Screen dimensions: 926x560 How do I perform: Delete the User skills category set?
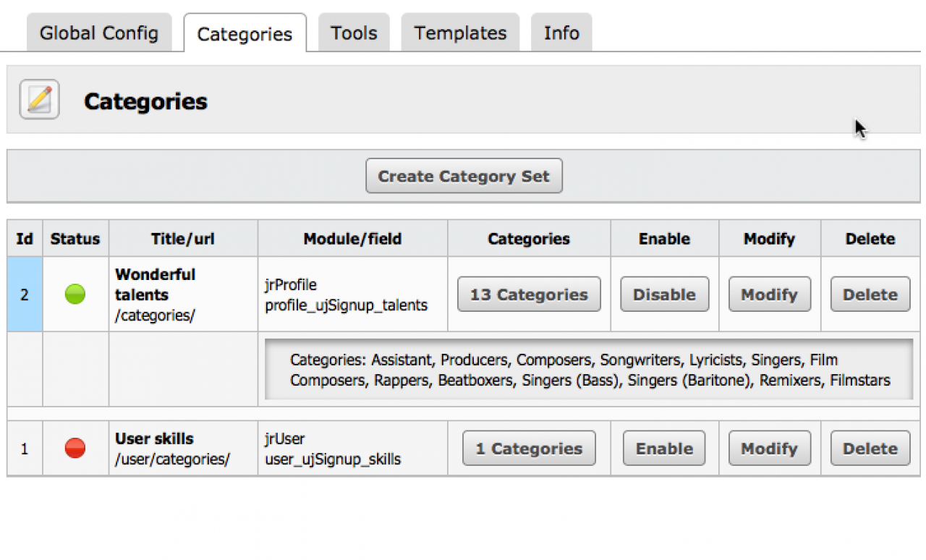(x=870, y=449)
